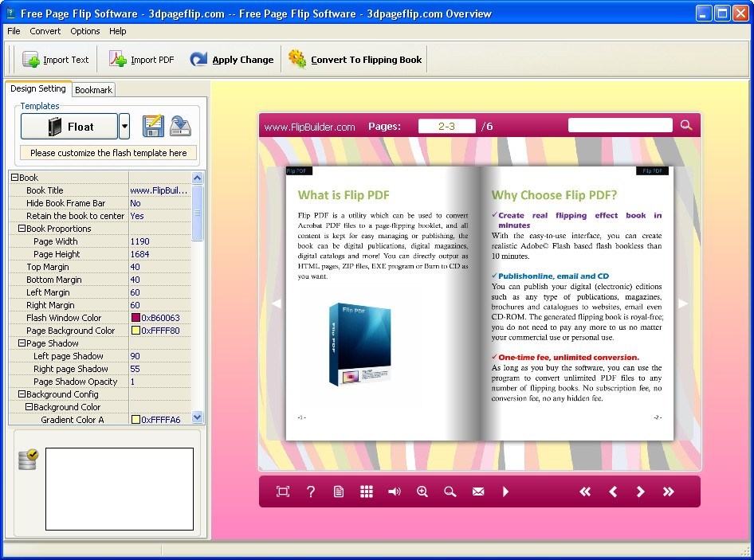Switch to the Bookmark tab
This screenshot has height=560, width=754.
[x=93, y=89]
